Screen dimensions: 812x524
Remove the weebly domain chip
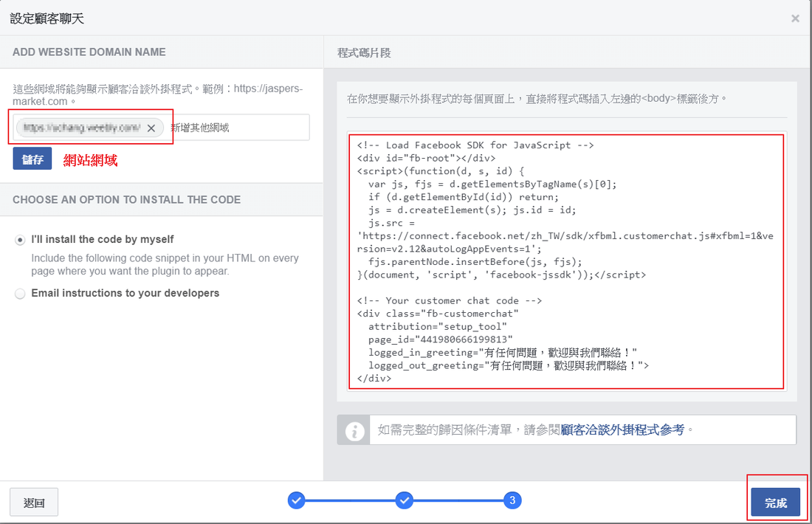pos(151,128)
